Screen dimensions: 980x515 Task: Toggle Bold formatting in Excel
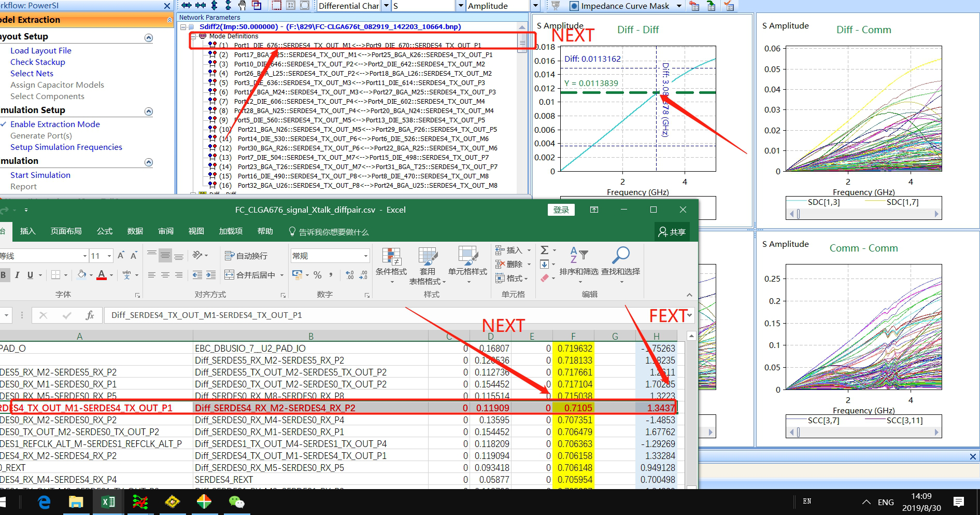point(4,275)
